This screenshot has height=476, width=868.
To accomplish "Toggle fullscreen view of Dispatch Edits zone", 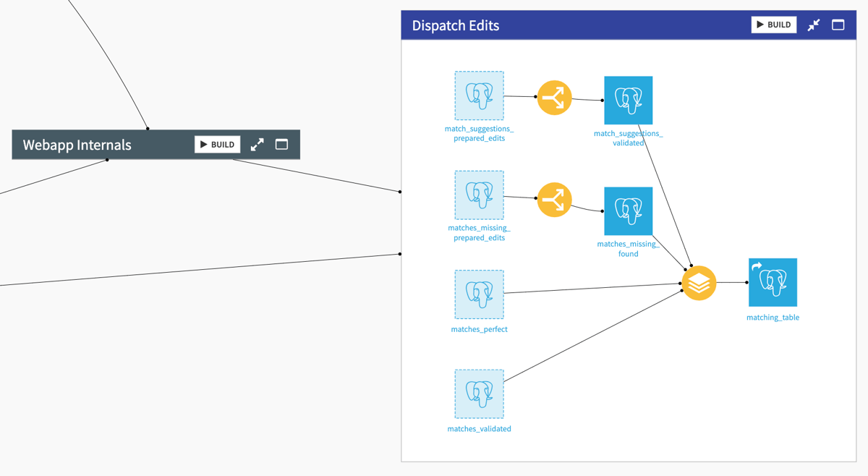I will (838, 25).
